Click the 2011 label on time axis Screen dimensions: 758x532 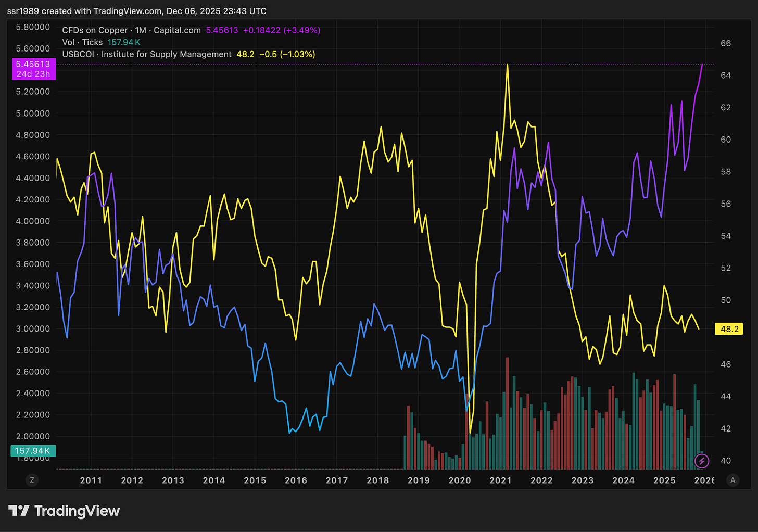[x=91, y=480]
